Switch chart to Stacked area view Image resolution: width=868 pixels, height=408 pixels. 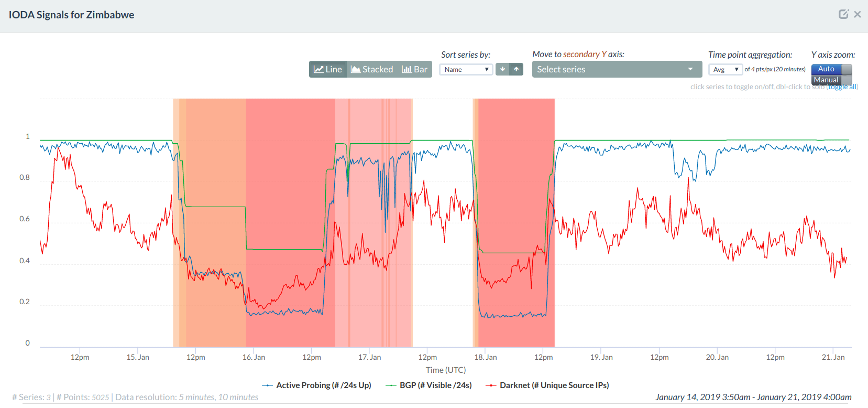pos(372,69)
